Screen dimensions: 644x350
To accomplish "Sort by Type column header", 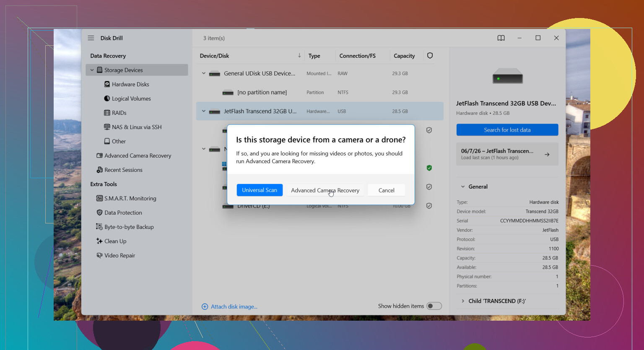I will pos(314,56).
